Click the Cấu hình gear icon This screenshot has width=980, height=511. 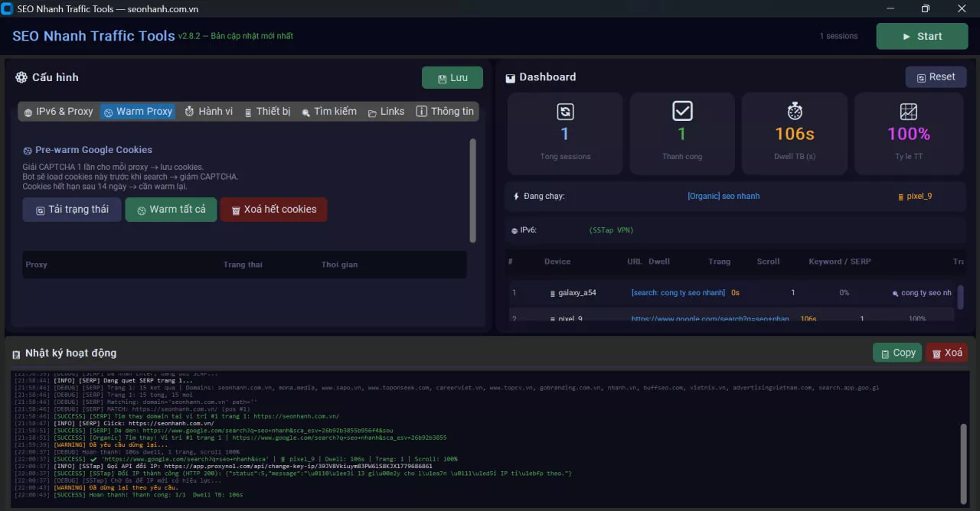click(21, 77)
